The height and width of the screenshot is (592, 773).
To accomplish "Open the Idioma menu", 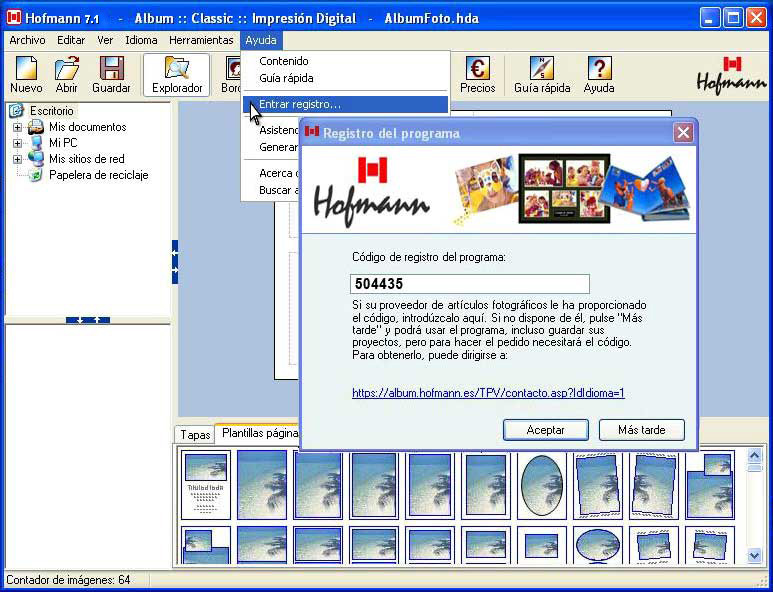I will pyautogui.click(x=141, y=40).
